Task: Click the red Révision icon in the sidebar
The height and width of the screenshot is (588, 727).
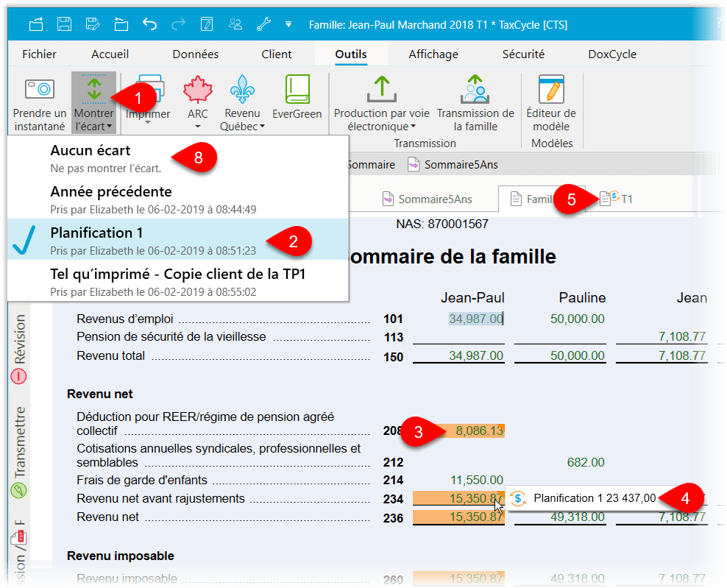Action: [x=18, y=376]
